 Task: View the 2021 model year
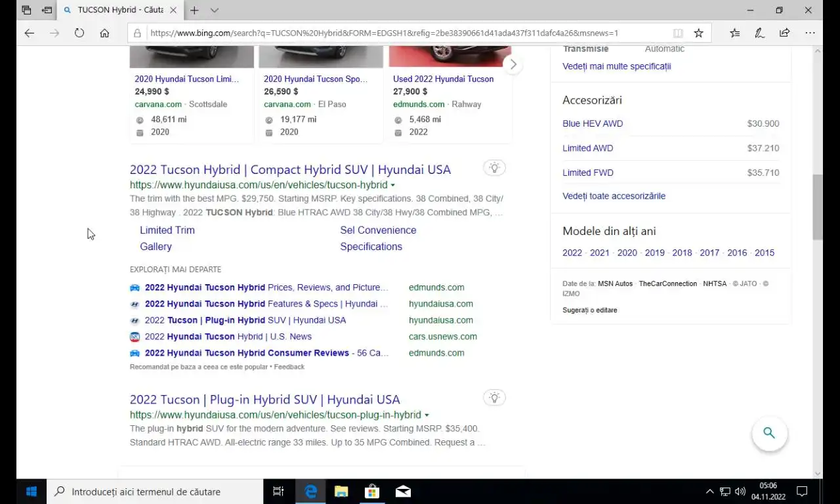pos(599,253)
